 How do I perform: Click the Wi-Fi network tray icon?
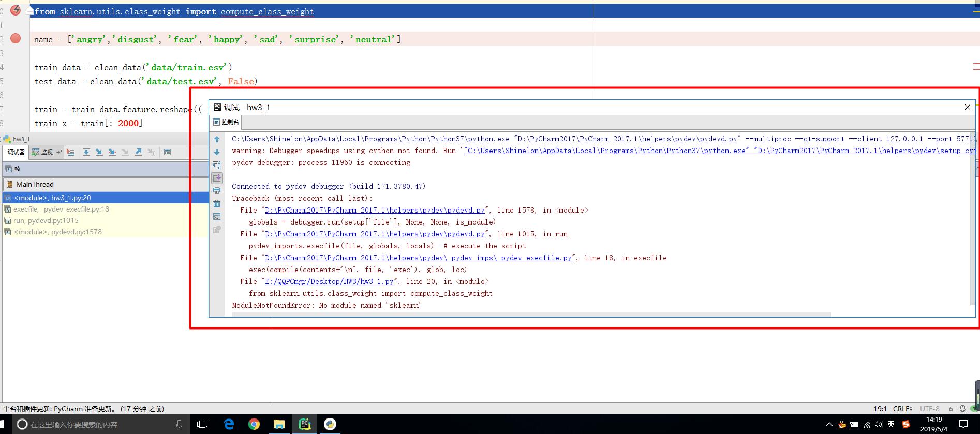click(x=867, y=425)
